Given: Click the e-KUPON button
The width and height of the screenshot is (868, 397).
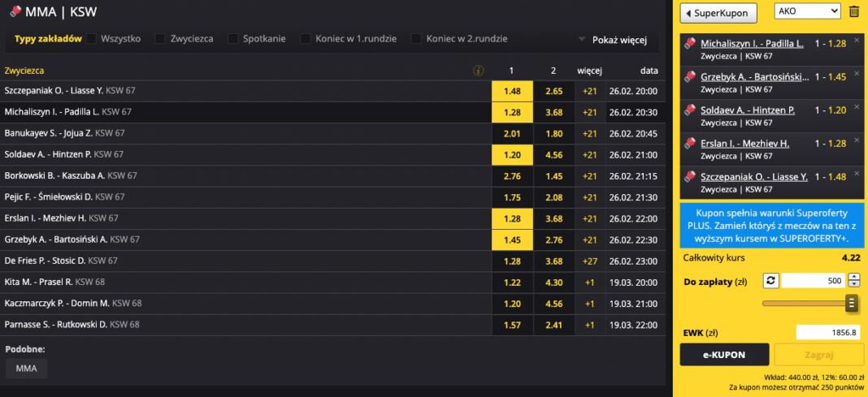Looking at the screenshot, I should [x=724, y=355].
